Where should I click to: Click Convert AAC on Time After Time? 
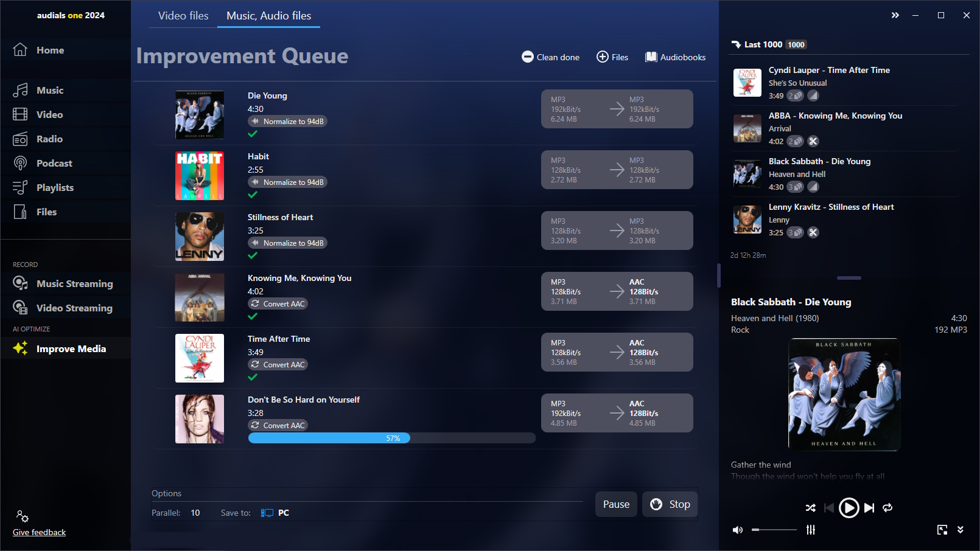pyautogui.click(x=278, y=364)
